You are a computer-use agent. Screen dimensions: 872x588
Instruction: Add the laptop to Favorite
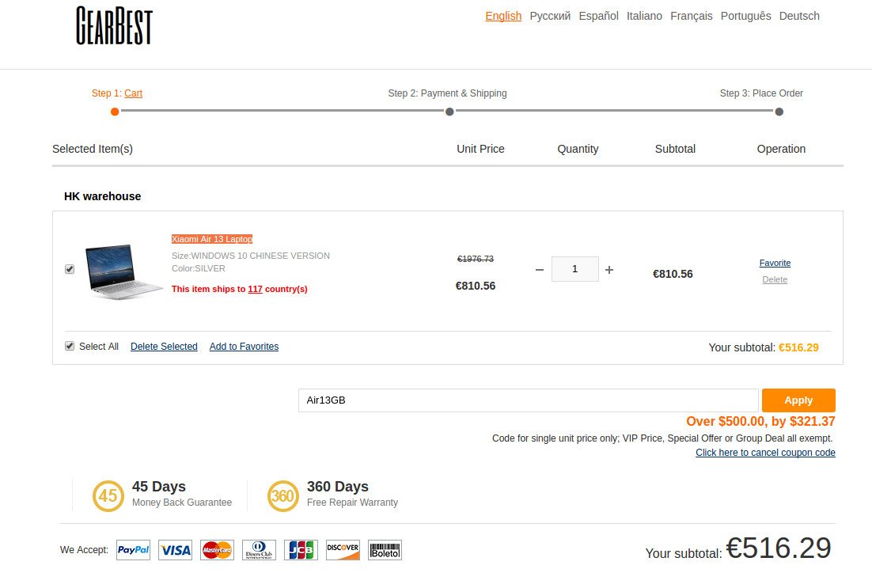pyautogui.click(x=775, y=263)
